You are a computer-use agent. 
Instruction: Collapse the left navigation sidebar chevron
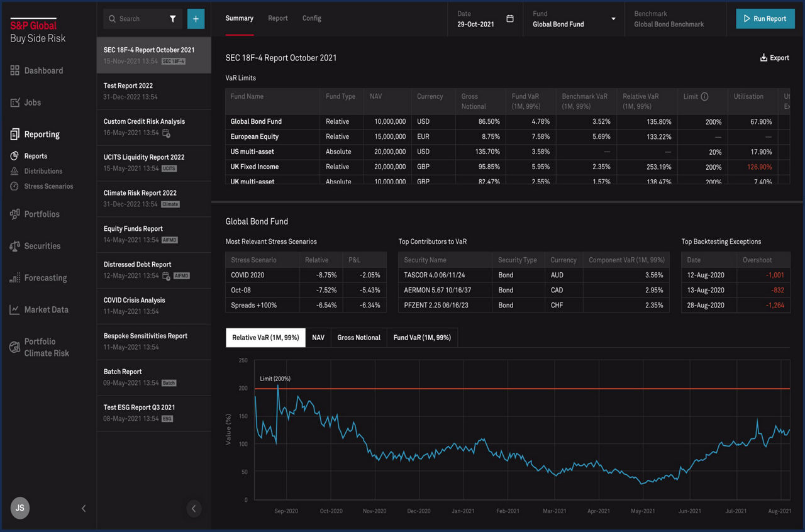click(84, 508)
